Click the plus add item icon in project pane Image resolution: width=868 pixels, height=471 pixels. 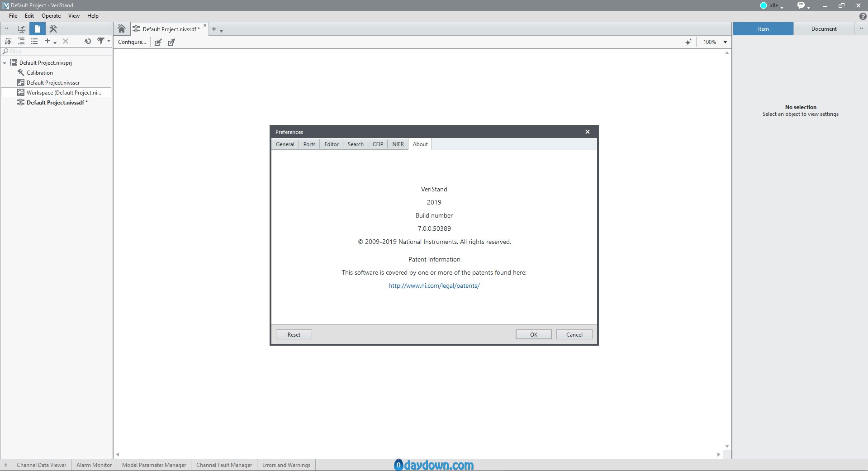click(x=47, y=41)
